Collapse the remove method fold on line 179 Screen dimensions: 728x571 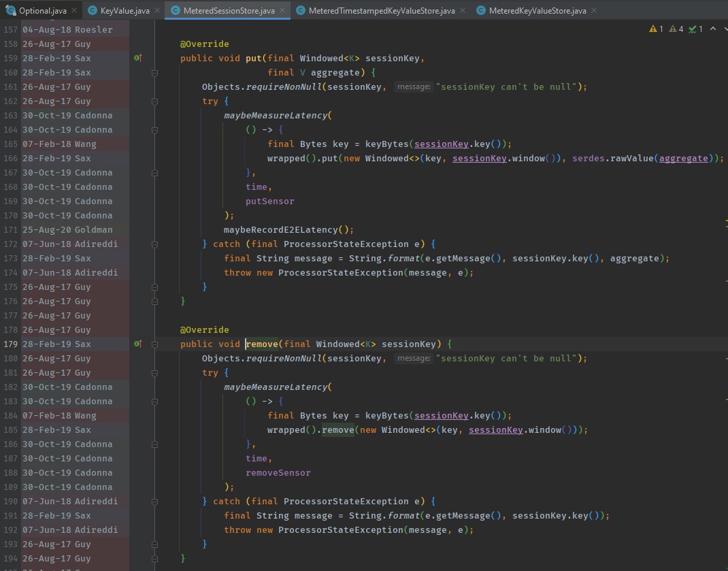154,344
